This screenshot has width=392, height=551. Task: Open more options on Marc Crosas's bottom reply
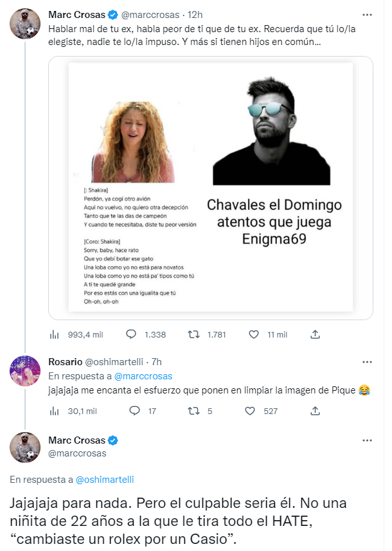click(x=367, y=440)
